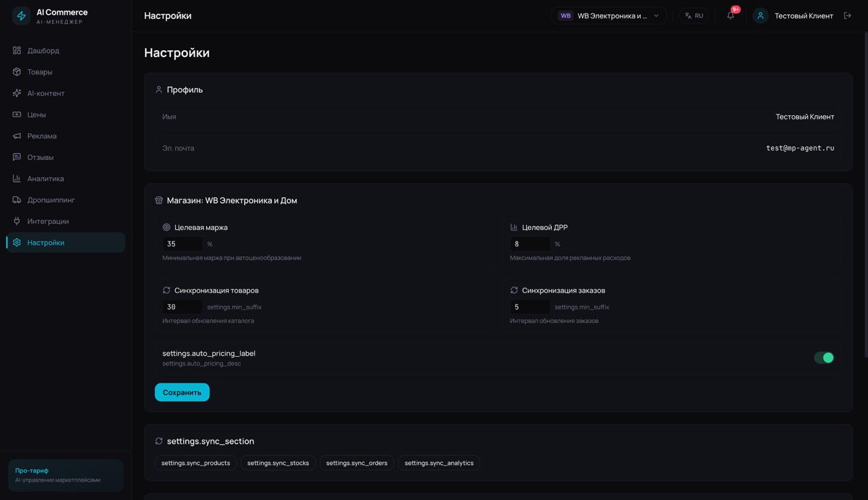Viewport: 868px width, 500px height.
Task: Click the settings.sync_products button
Action: [x=195, y=463]
